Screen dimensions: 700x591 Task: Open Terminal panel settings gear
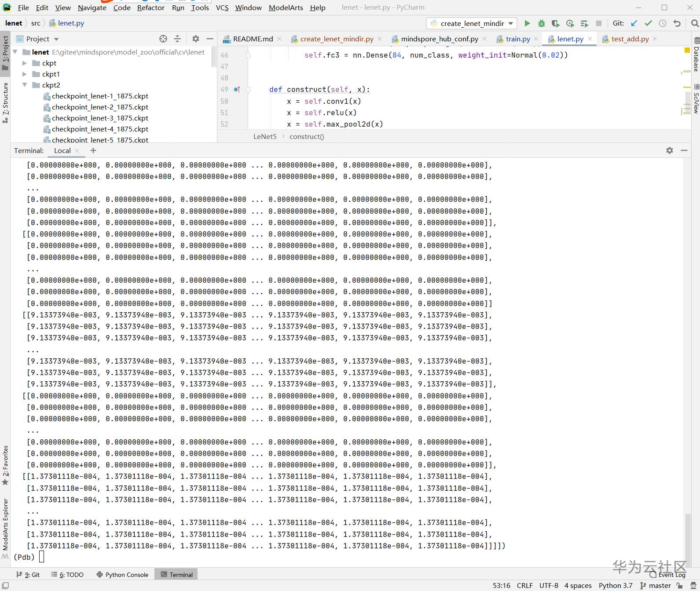[670, 150]
